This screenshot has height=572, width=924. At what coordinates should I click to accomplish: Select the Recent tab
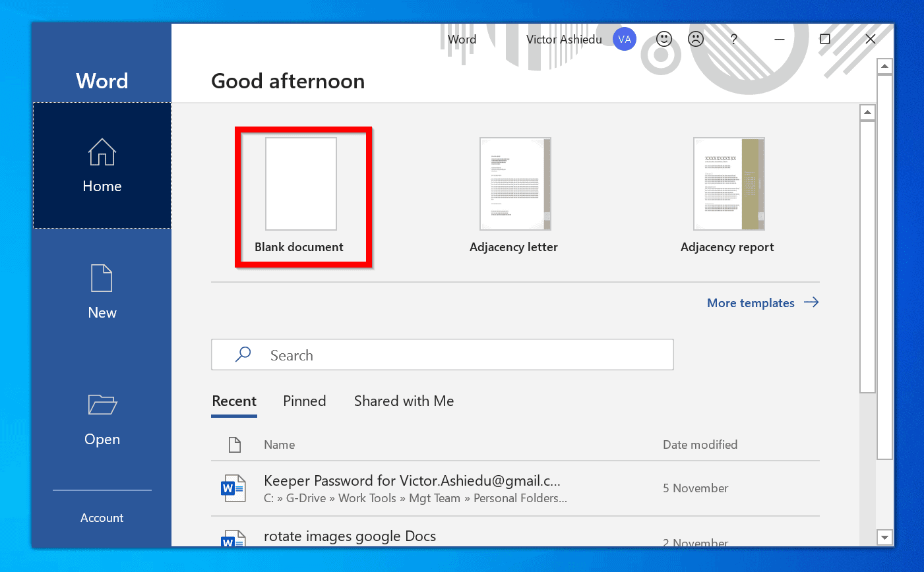[x=234, y=401]
